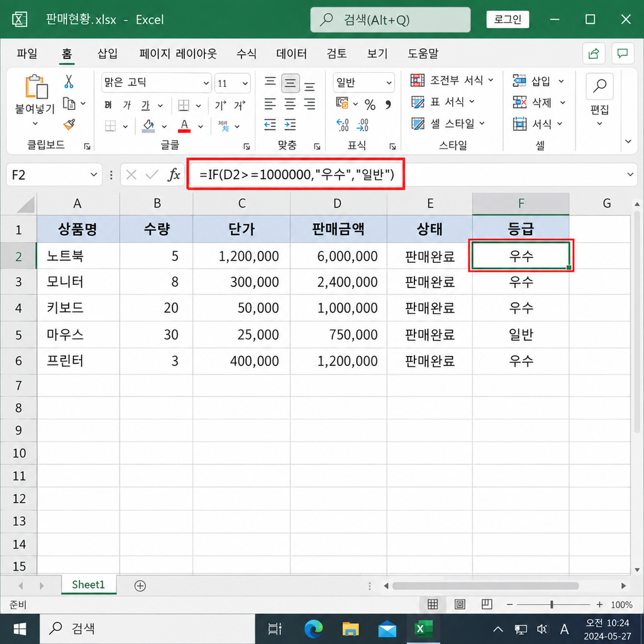Select the Sheet1 tab

pyautogui.click(x=89, y=584)
